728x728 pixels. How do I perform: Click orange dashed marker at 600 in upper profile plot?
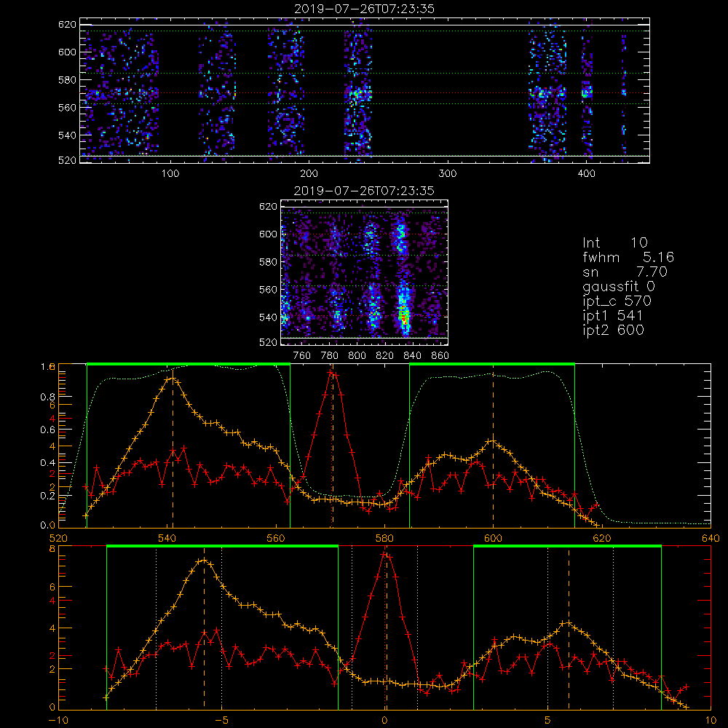pyautogui.click(x=493, y=448)
